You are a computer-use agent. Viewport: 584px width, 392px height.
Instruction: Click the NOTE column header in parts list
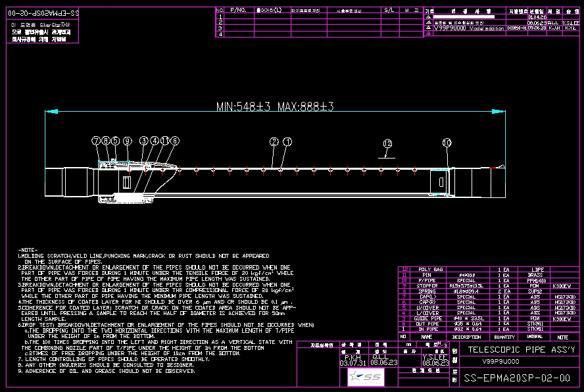point(562,337)
